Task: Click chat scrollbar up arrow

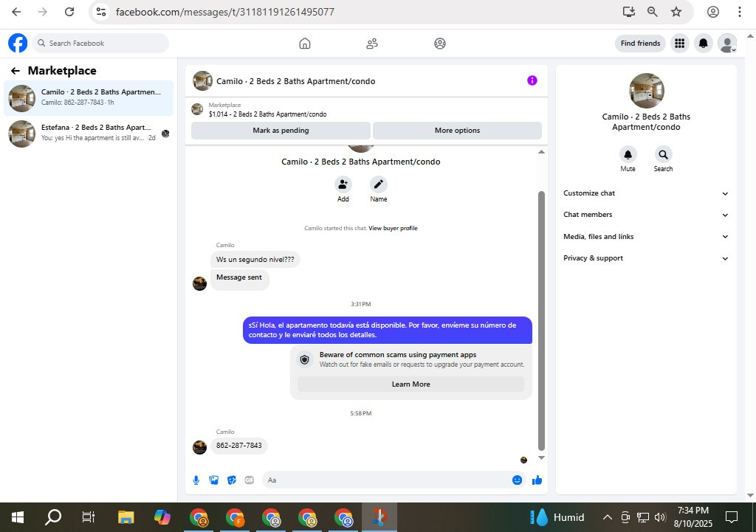Action: [x=541, y=152]
